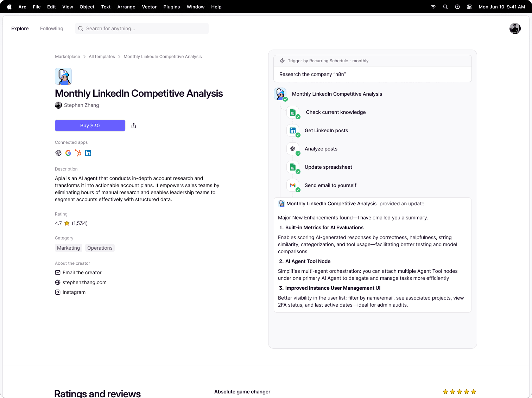Click the Buy $30 button
Image resolution: width=532 pixels, height=398 pixels.
[x=90, y=126]
